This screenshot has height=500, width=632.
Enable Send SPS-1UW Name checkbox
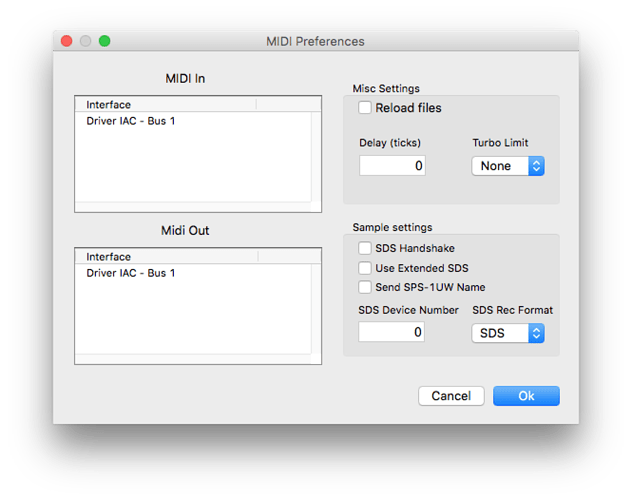(365, 287)
